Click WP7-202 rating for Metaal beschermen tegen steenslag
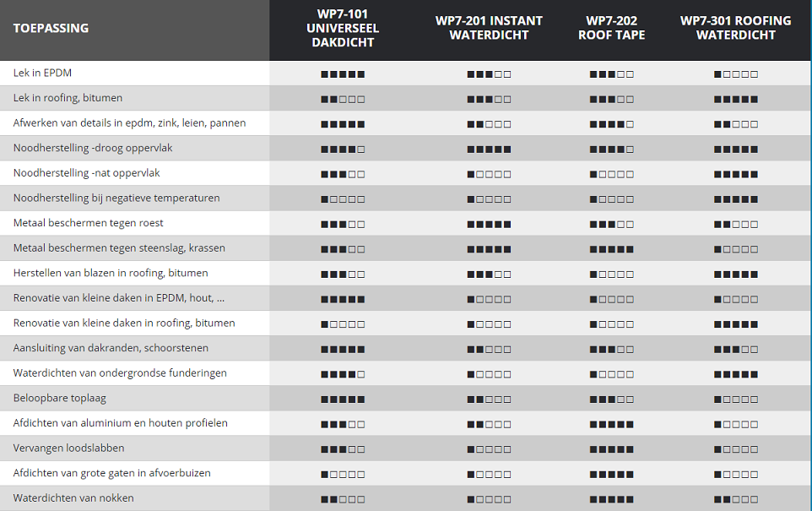The height and width of the screenshot is (511, 812). coord(611,249)
